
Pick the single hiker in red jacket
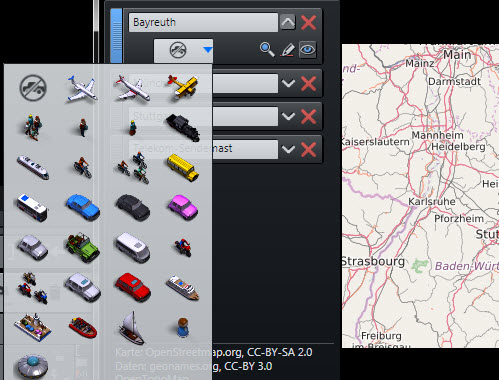point(82,128)
